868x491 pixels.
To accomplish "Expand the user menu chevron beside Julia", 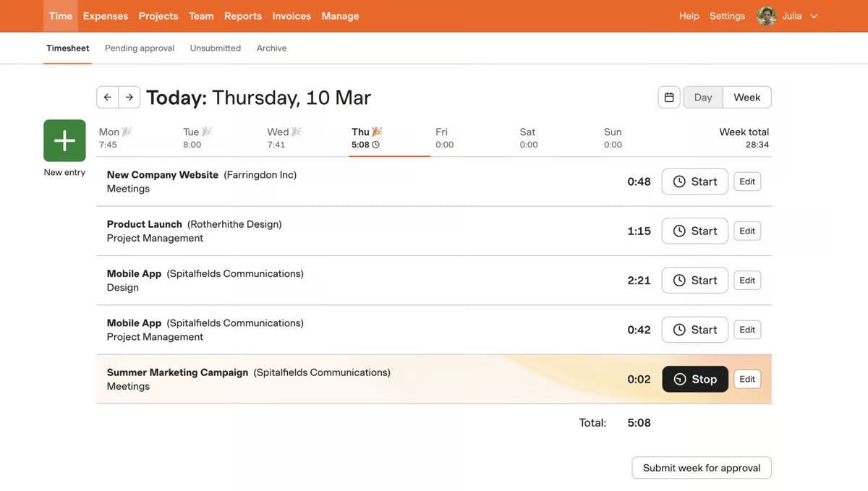I will click(814, 16).
